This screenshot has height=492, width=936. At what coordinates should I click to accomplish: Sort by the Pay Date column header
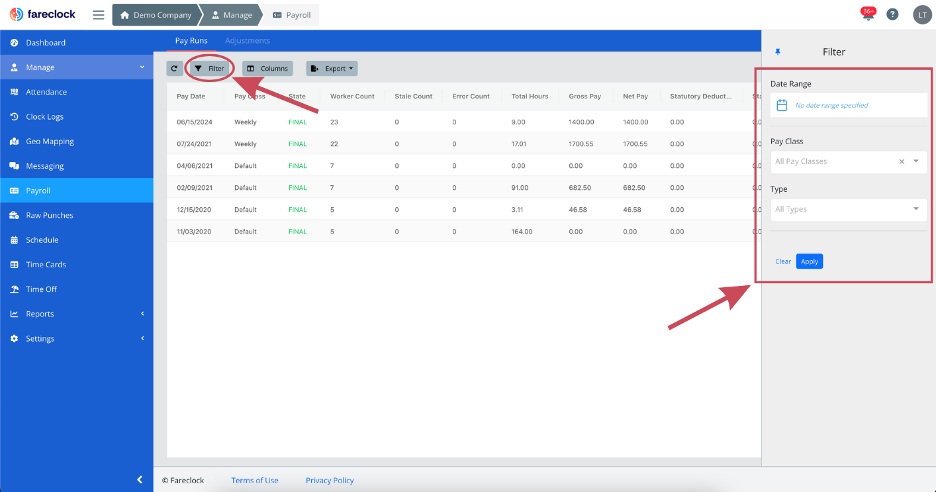tap(191, 96)
